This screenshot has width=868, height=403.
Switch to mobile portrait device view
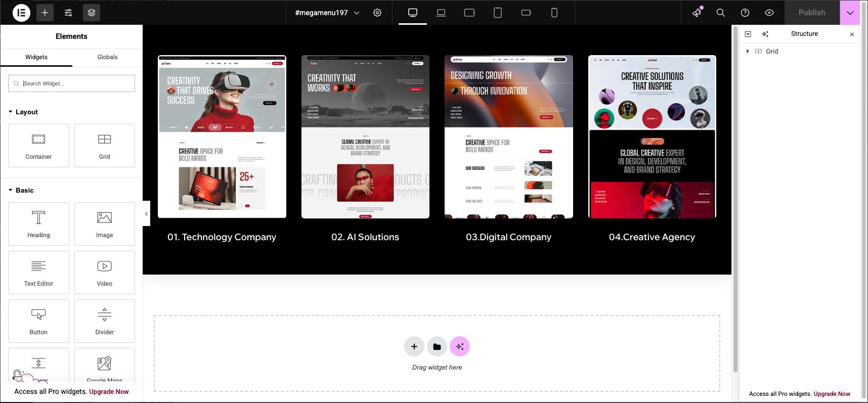(x=554, y=13)
